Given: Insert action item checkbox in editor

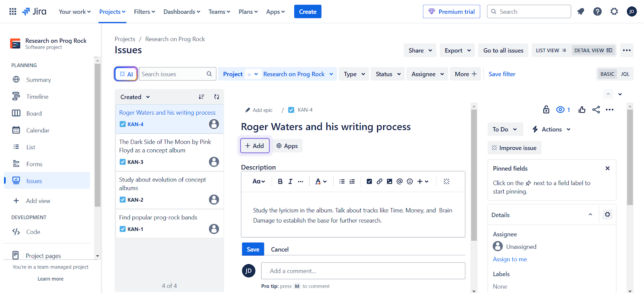Looking at the screenshot, I should (x=369, y=182).
